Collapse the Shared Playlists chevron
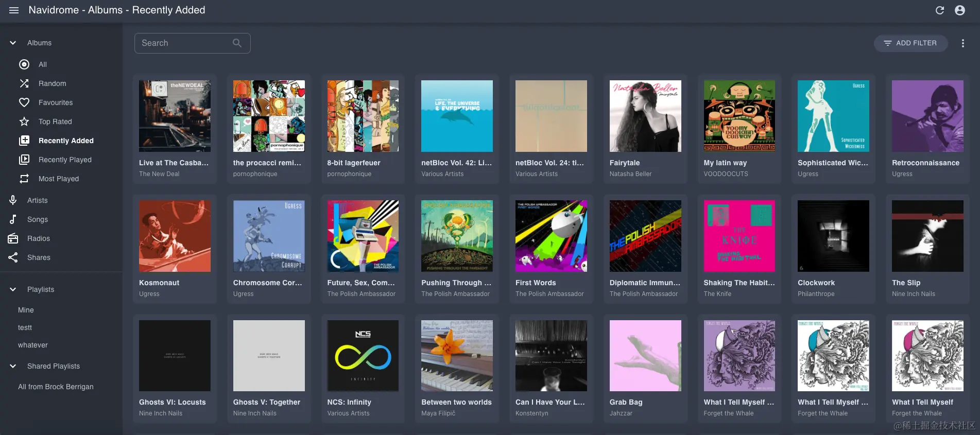Image resolution: width=980 pixels, height=435 pixels. click(x=13, y=366)
